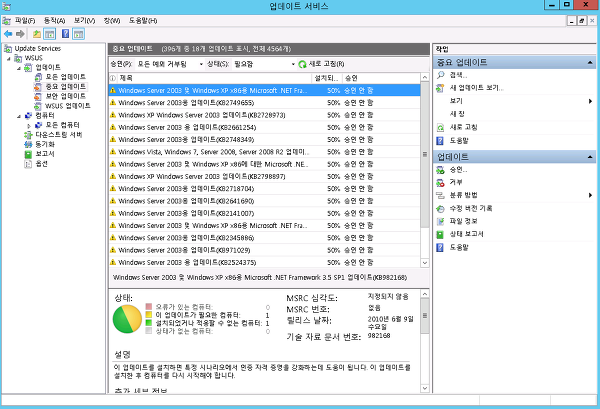Open the 동기화 node in the tree
Image resolution: width=600 pixels, height=409 pixels.
point(40,144)
